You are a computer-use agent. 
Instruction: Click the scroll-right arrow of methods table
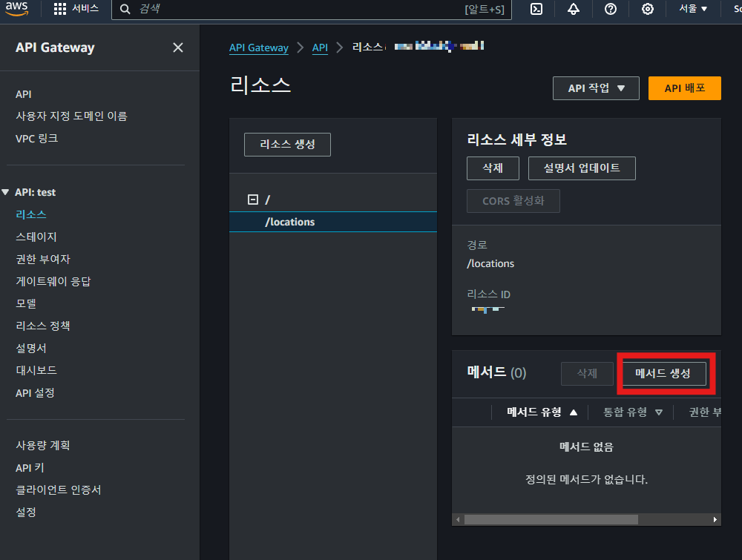(715, 519)
